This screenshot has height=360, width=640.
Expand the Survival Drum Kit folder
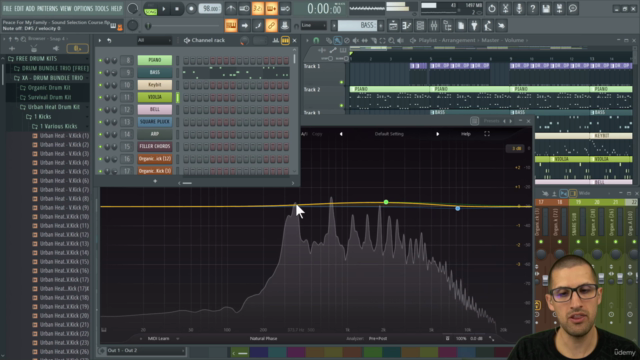pos(49,98)
